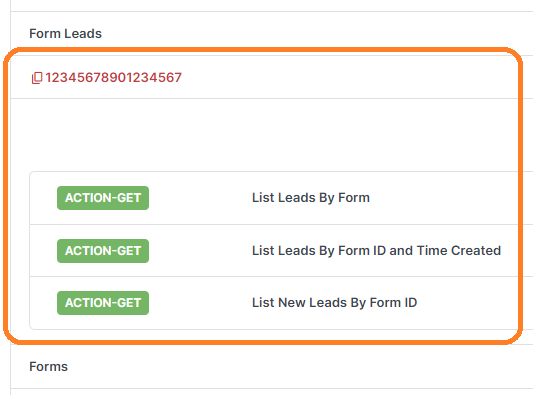The height and width of the screenshot is (395, 533).
Task: Click the ACTION-GET badge for List Leads By Form ID and Time Created
Action: click(x=103, y=251)
